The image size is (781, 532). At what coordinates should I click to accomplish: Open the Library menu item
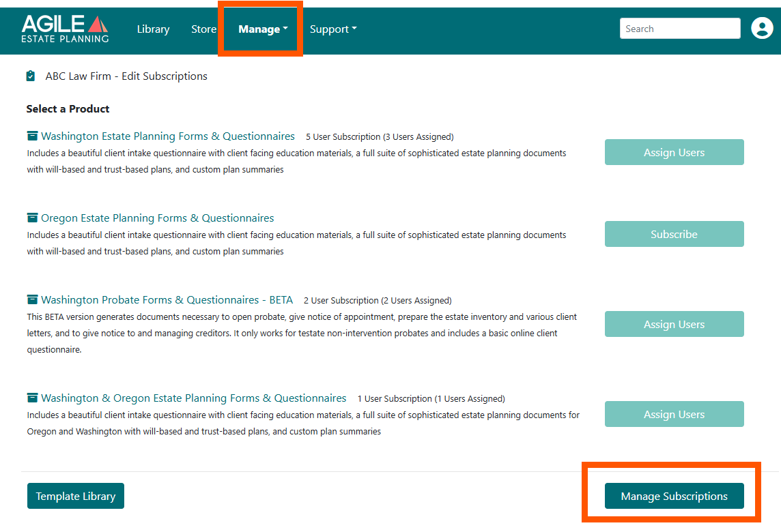point(153,29)
